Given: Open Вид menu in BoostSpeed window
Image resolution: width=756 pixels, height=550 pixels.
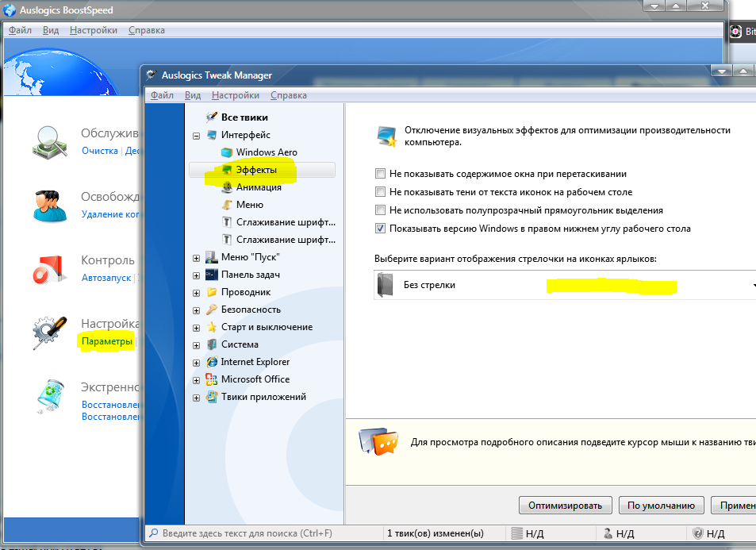Looking at the screenshot, I should 51,30.
